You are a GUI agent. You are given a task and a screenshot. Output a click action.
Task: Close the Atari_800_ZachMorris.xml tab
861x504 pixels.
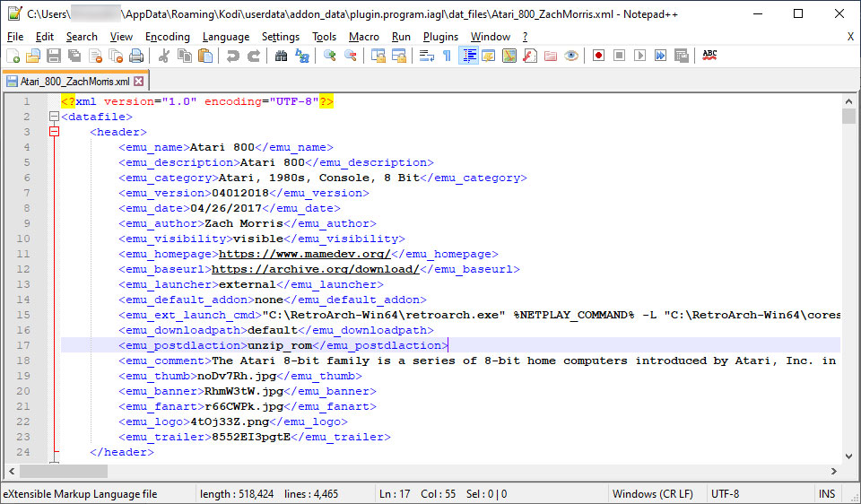(138, 82)
